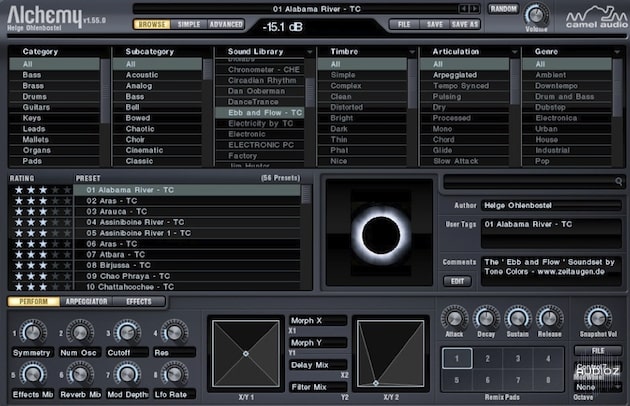
Task: Open the Genre column dropdown
Action: tap(617, 52)
